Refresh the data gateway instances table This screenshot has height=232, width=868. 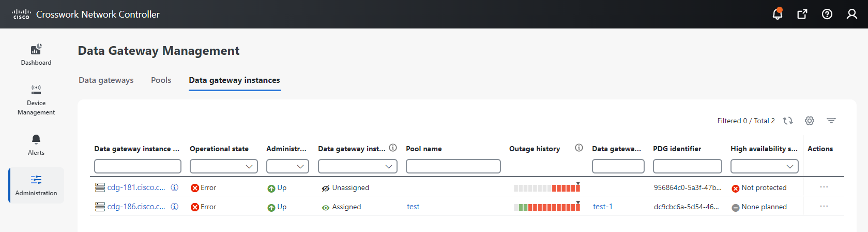click(788, 121)
